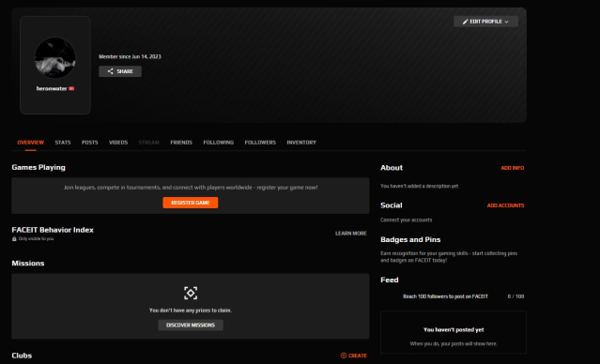Open the heronwater profile avatar
Viewport: 600px width, 364px height.
55,58
